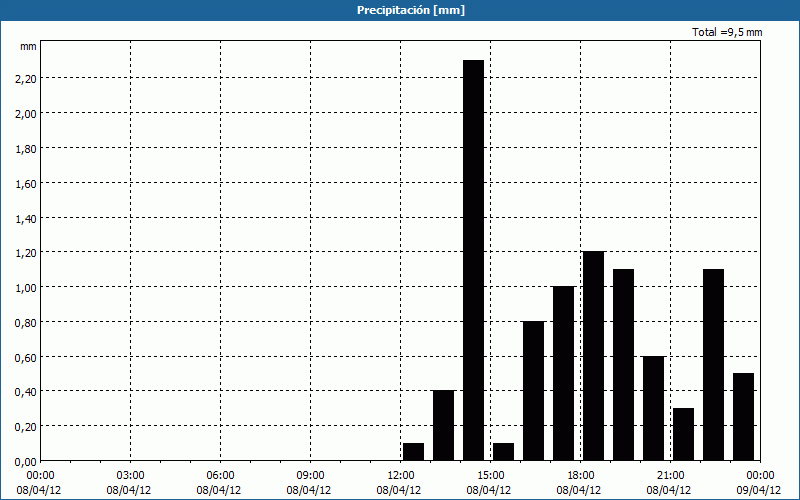Viewport: 800px width, 500px height.
Task: Select the 1,20 mm bar after 18:00
Action: (593, 356)
